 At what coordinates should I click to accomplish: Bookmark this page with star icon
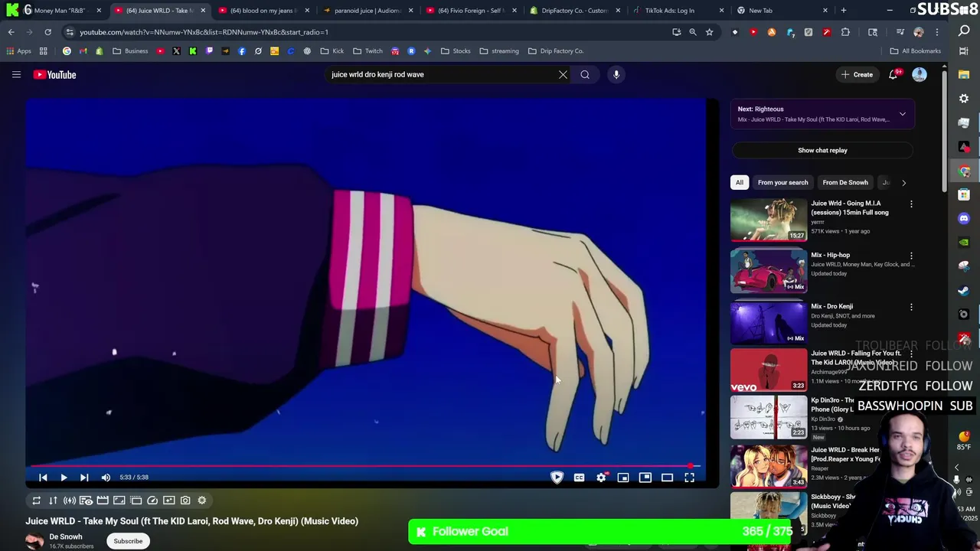point(709,32)
